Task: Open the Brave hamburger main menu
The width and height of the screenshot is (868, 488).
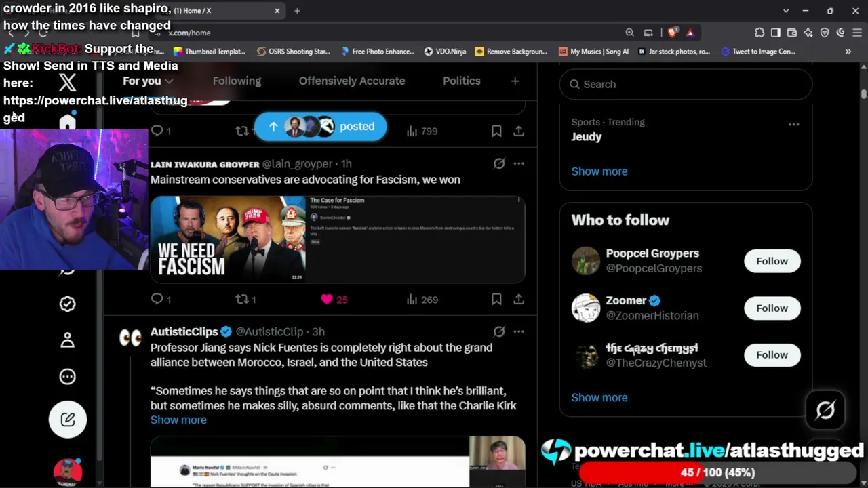Action: coord(857,33)
